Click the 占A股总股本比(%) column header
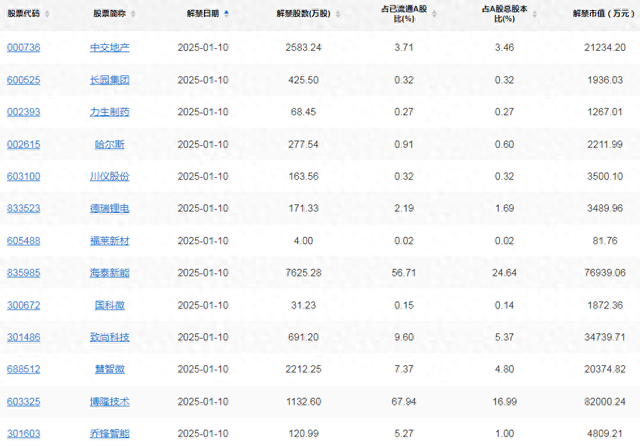640x446 pixels. click(x=504, y=14)
